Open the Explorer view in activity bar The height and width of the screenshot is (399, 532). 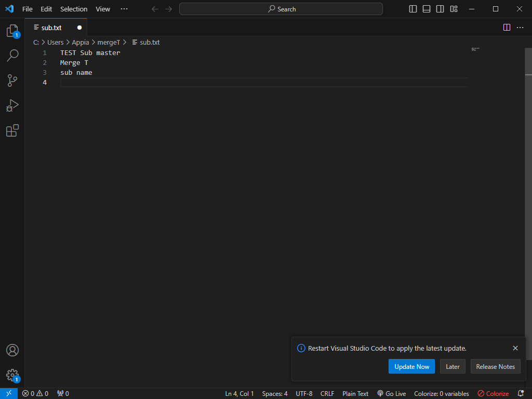click(x=12, y=31)
